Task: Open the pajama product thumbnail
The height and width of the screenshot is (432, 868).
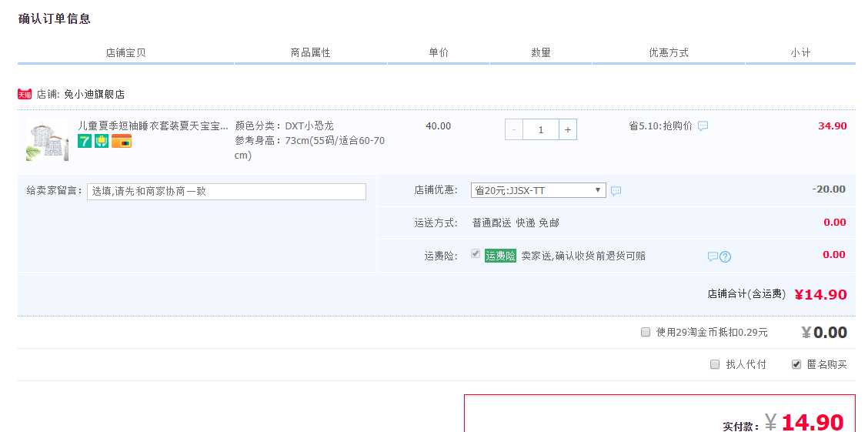Action: point(48,140)
